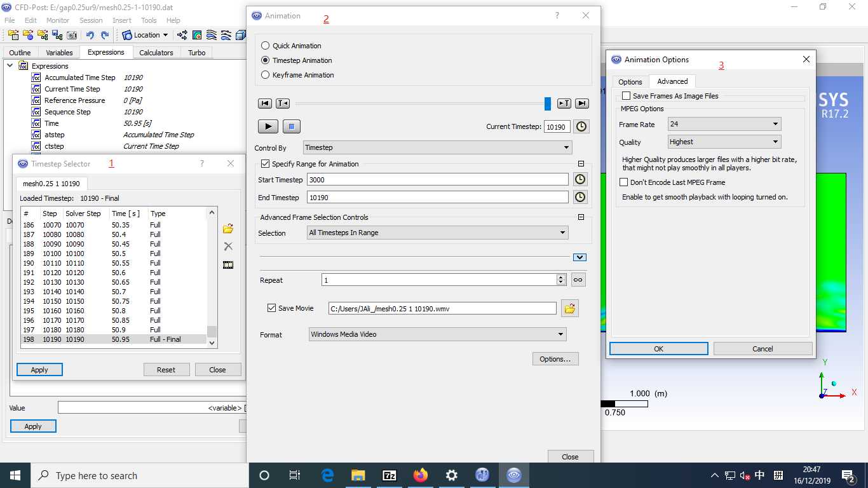Enable Save Frames As Image Files
868x488 pixels.
tap(627, 96)
